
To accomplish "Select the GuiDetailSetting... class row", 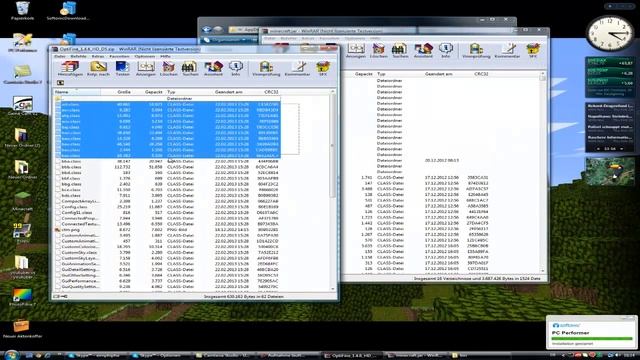I will [167, 270].
